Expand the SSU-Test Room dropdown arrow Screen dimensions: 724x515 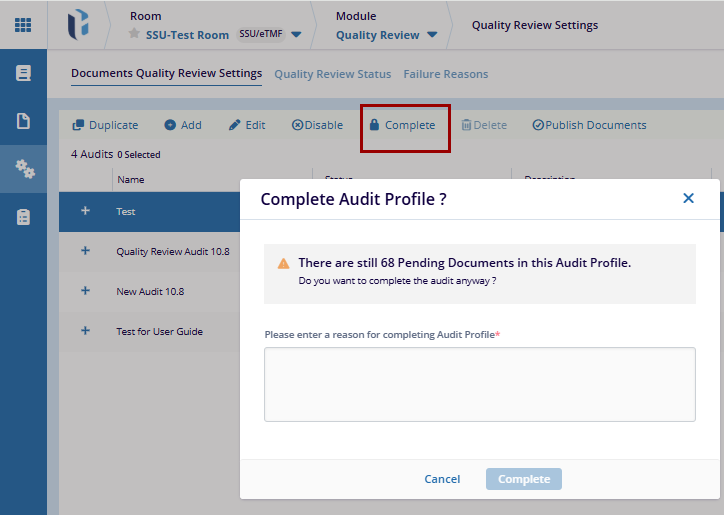click(296, 35)
